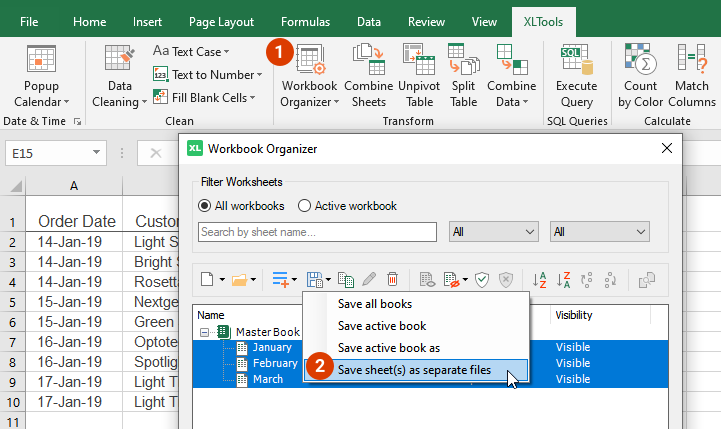Select the Active workbook radio button

[x=304, y=206]
